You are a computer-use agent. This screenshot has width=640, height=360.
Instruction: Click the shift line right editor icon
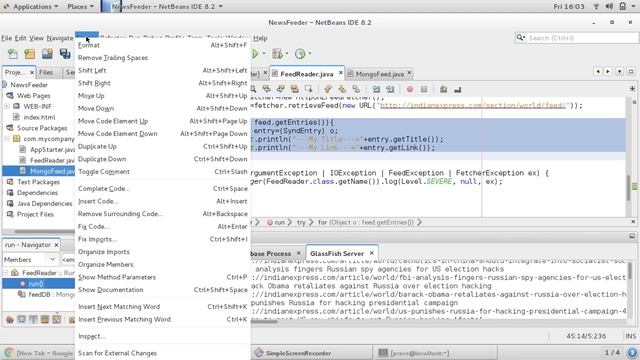pos(390,89)
